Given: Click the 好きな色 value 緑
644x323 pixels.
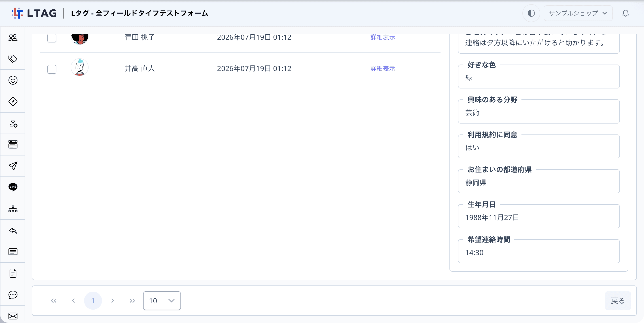Looking at the screenshot, I should click(x=469, y=78).
